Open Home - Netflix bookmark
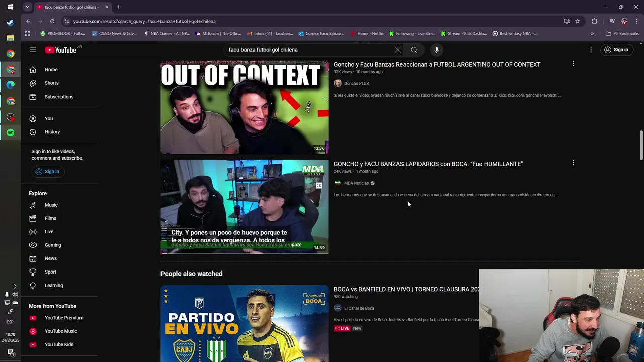The image size is (644, 362). (x=367, y=34)
